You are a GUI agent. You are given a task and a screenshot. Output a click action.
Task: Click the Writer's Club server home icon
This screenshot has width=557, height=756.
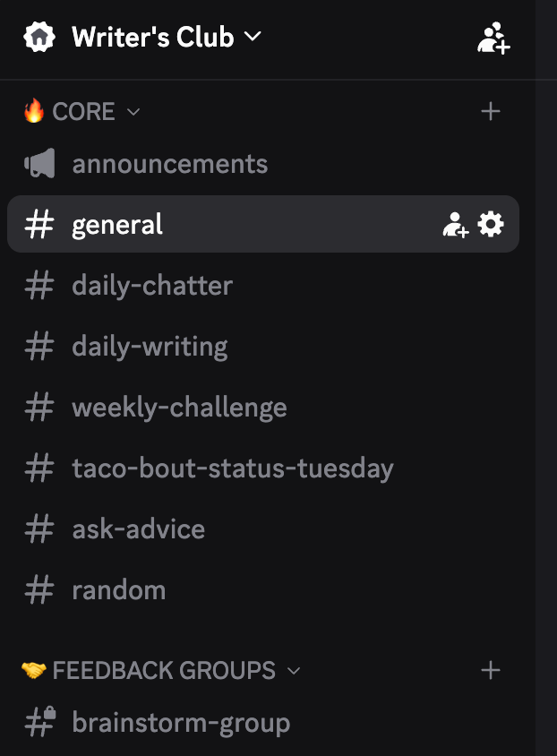[39, 37]
